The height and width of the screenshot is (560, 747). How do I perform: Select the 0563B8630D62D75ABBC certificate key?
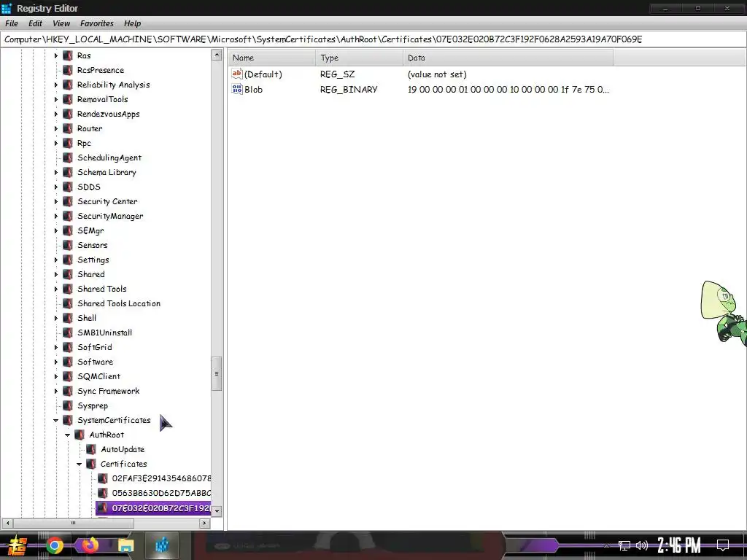tap(161, 494)
